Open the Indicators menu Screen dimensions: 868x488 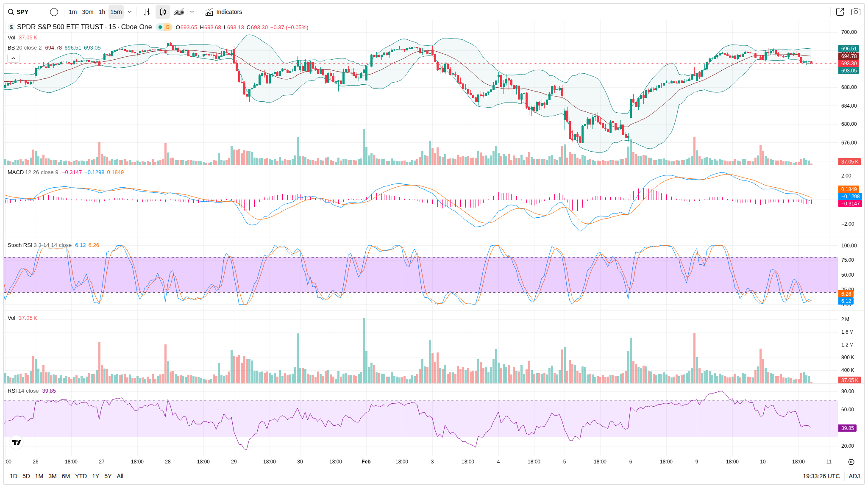(223, 12)
